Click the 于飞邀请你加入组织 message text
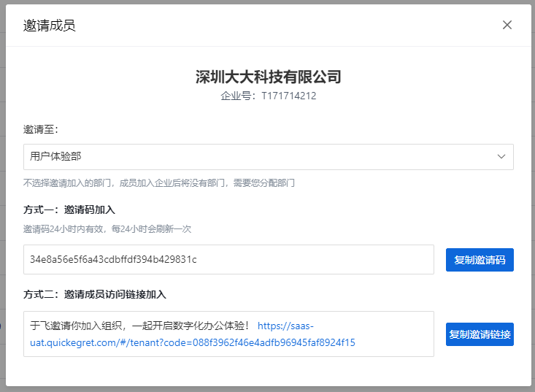 tap(140, 326)
